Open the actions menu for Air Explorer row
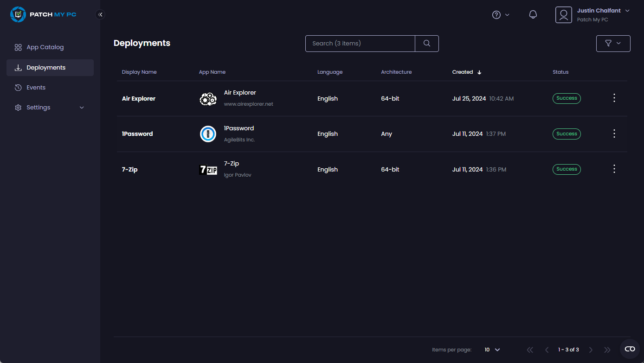 614,98
